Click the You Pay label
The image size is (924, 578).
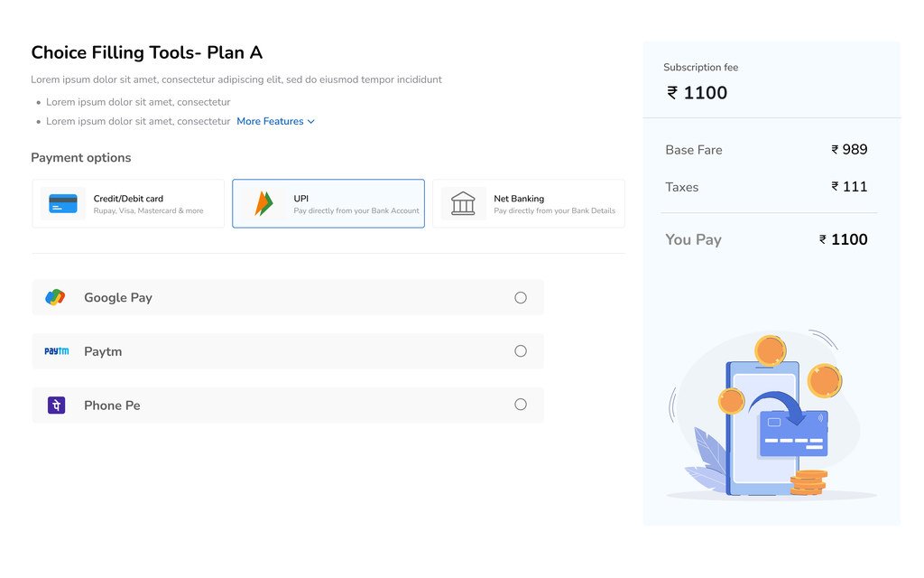click(x=693, y=239)
